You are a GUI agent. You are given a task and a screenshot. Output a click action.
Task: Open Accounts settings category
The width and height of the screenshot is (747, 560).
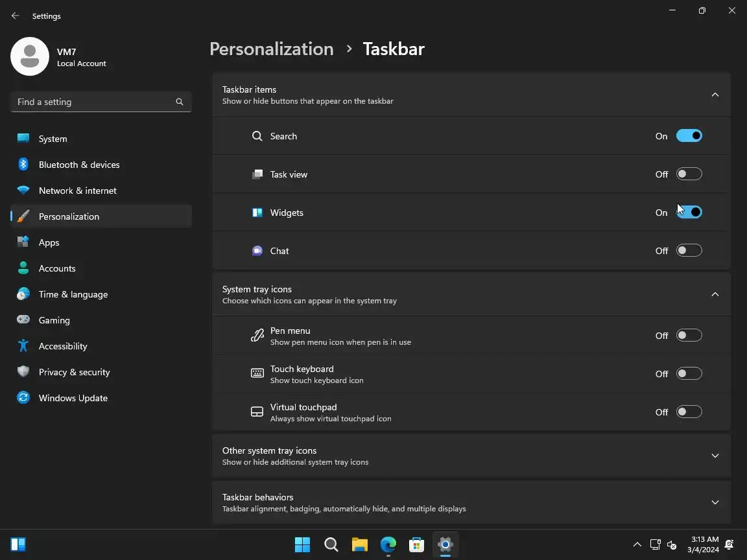pyautogui.click(x=101, y=268)
